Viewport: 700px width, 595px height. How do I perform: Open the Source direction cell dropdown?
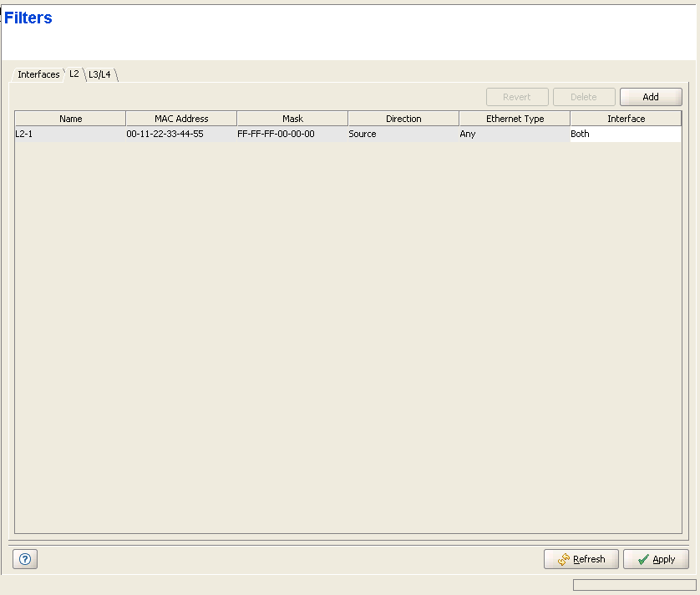(x=403, y=134)
